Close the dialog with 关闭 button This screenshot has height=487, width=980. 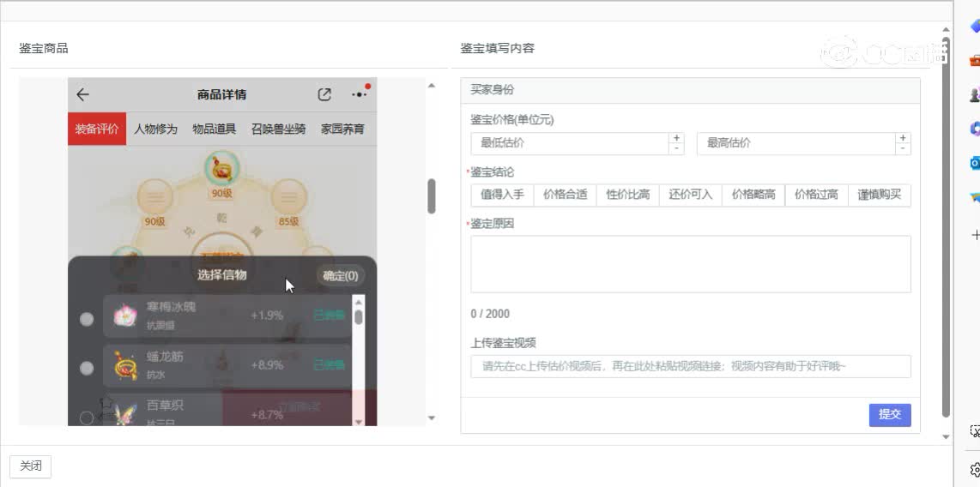pos(31,466)
